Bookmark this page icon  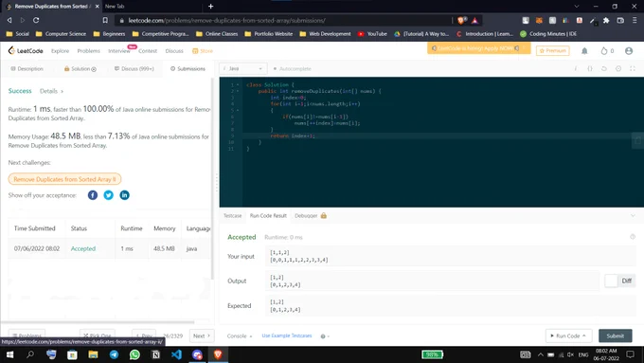pos(105,20)
